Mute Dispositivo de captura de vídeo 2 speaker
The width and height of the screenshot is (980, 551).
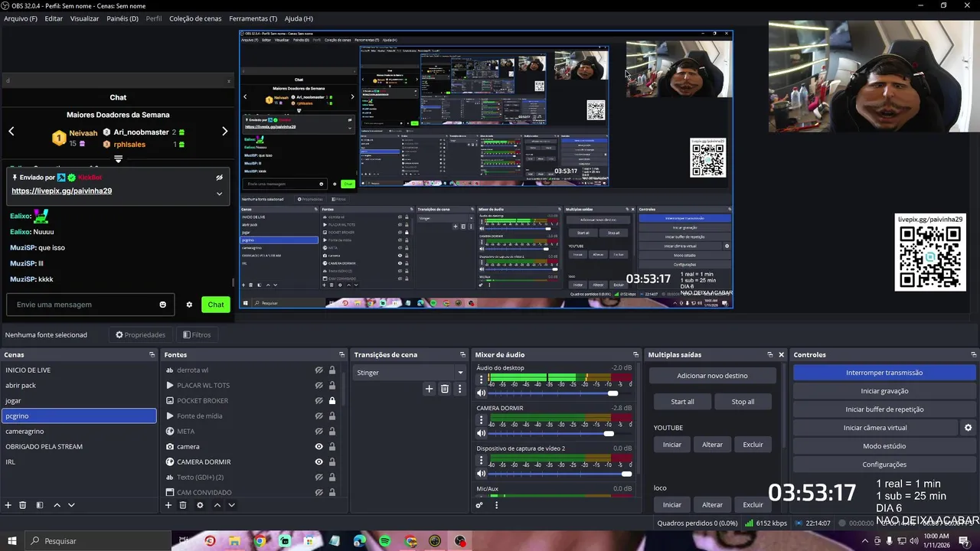pyautogui.click(x=482, y=474)
